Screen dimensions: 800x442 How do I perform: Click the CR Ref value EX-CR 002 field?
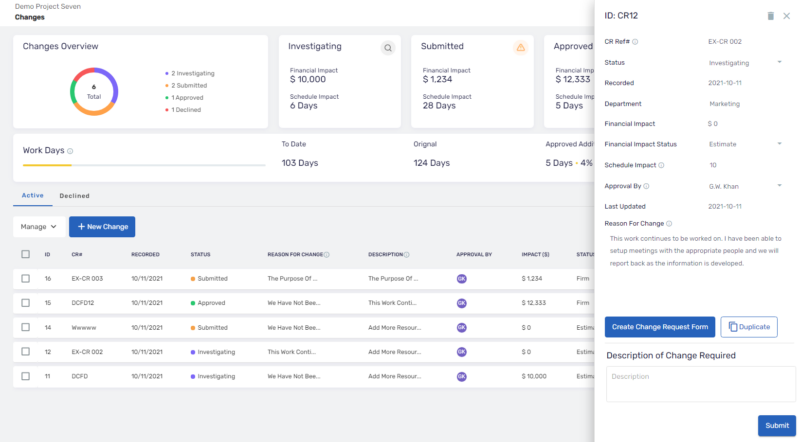coord(724,42)
